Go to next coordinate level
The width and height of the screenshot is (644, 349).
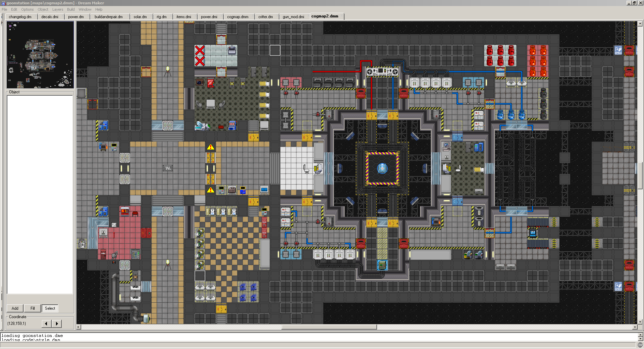coord(57,323)
